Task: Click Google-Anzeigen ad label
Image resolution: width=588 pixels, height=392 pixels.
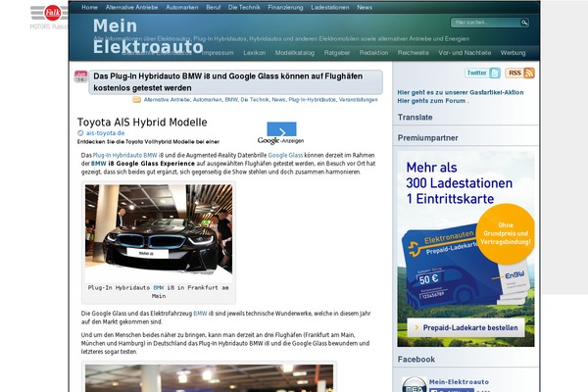Action: [x=280, y=141]
